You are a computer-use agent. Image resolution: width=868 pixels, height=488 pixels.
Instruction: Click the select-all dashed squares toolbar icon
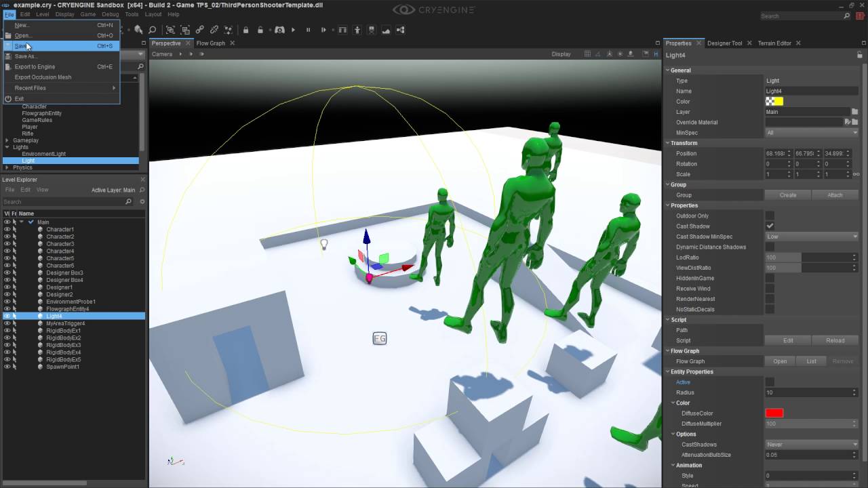pos(170,30)
